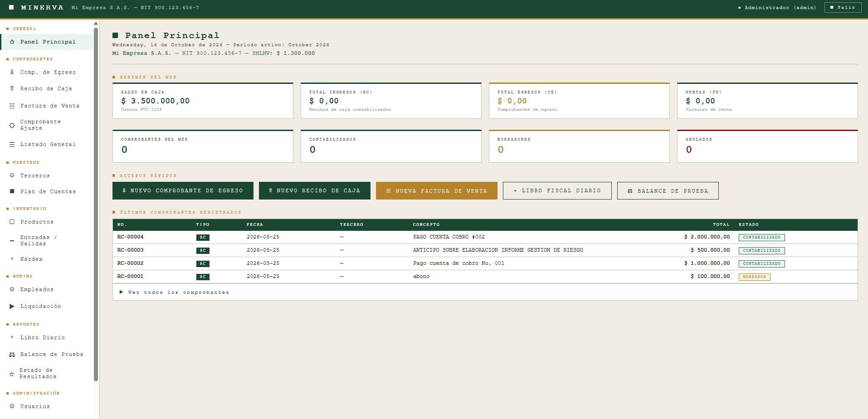Click Ver todos los comprobantes link

coord(174,292)
